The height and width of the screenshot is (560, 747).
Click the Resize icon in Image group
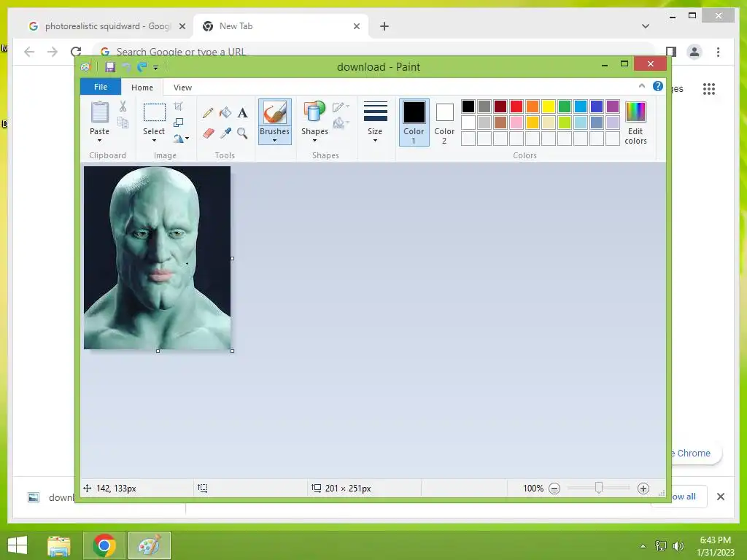[x=178, y=122]
